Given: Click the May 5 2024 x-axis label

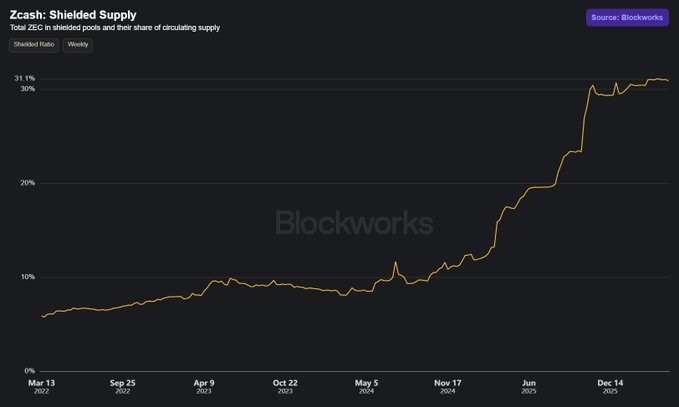Looking at the screenshot, I should pyautogui.click(x=366, y=386).
